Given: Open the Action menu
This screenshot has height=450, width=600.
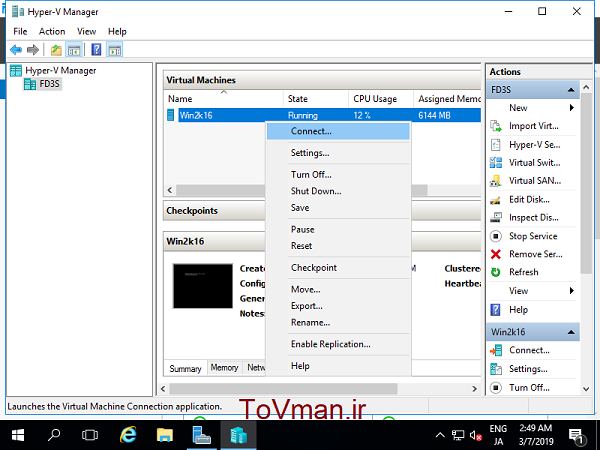Looking at the screenshot, I should click(52, 31).
